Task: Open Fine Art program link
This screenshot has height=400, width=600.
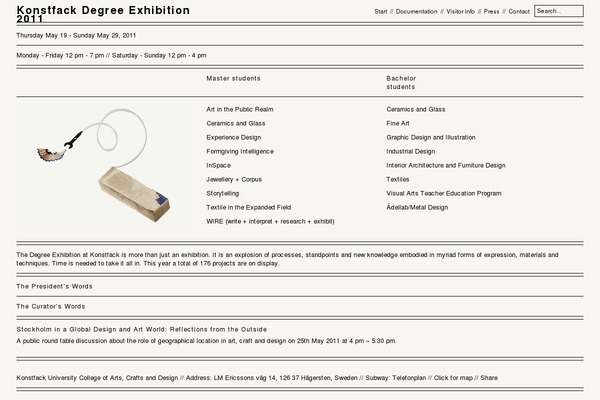Action: pos(398,124)
